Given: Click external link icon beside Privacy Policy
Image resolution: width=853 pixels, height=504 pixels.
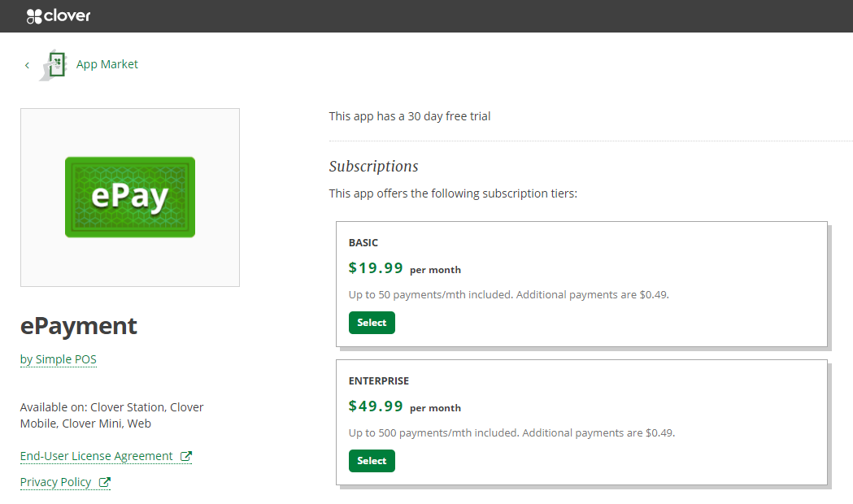Looking at the screenshot, I should pos(104,482).
